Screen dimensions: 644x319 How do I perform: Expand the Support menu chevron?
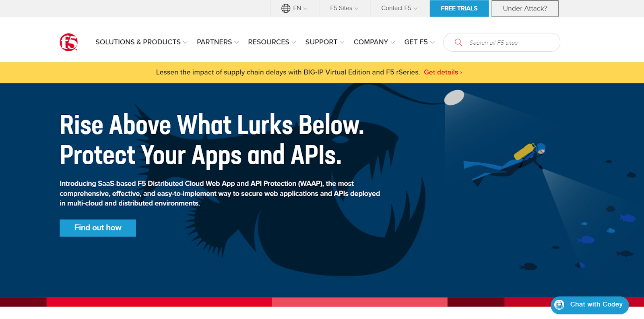pos(342,42)
